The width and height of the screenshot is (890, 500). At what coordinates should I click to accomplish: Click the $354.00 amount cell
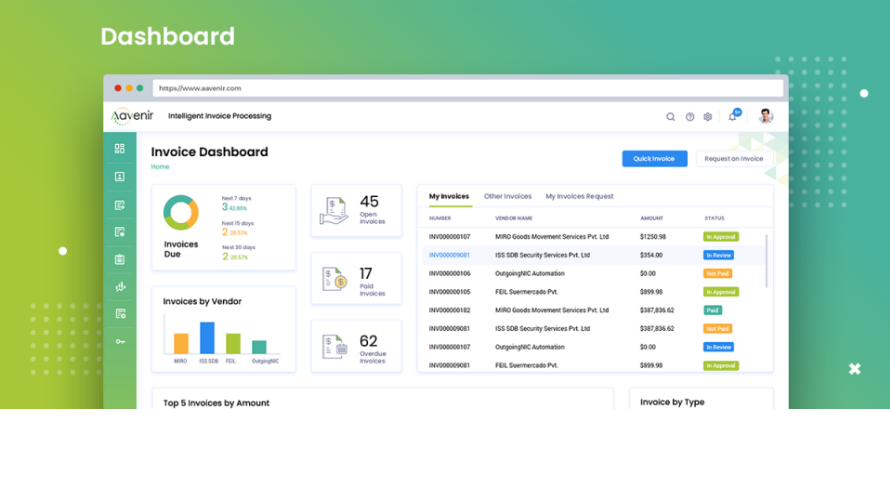[651, 255]
